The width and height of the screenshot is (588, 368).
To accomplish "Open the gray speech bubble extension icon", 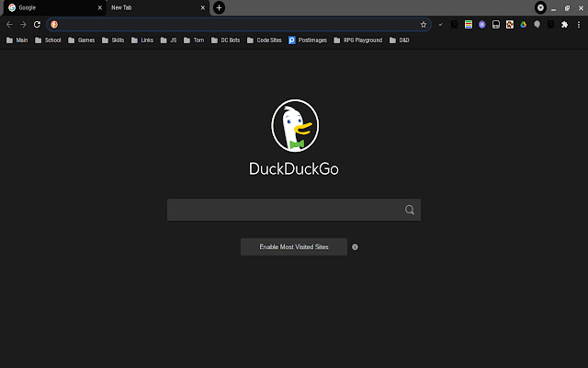I will point(537,25).
